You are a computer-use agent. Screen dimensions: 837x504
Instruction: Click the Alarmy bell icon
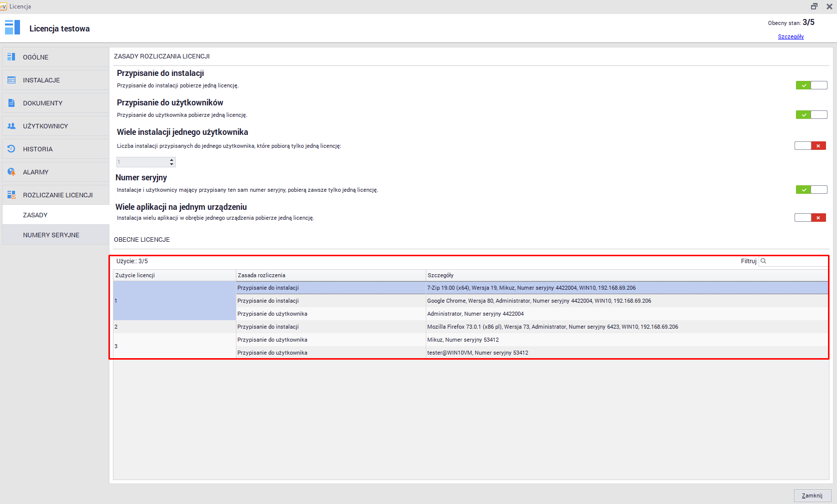[x=11, y=172]
